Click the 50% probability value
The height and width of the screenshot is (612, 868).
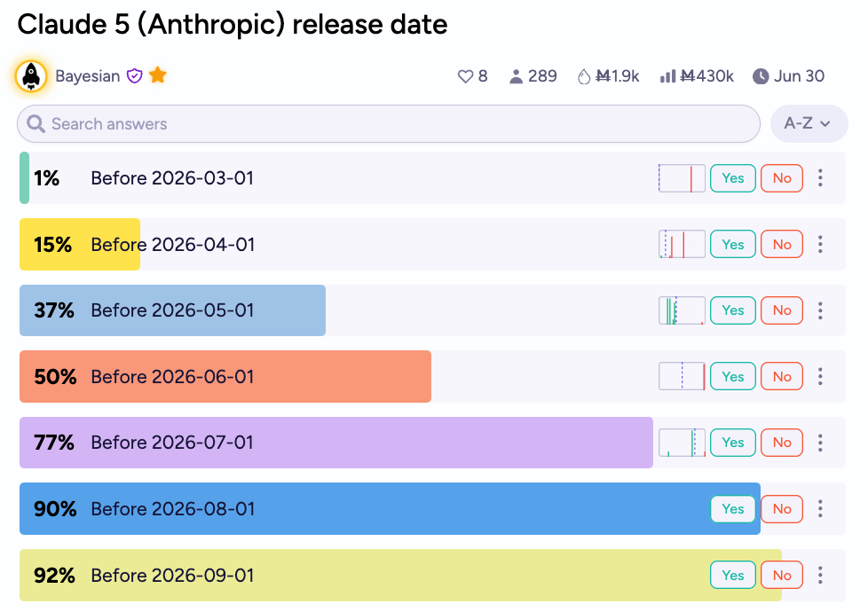point(55,377)
